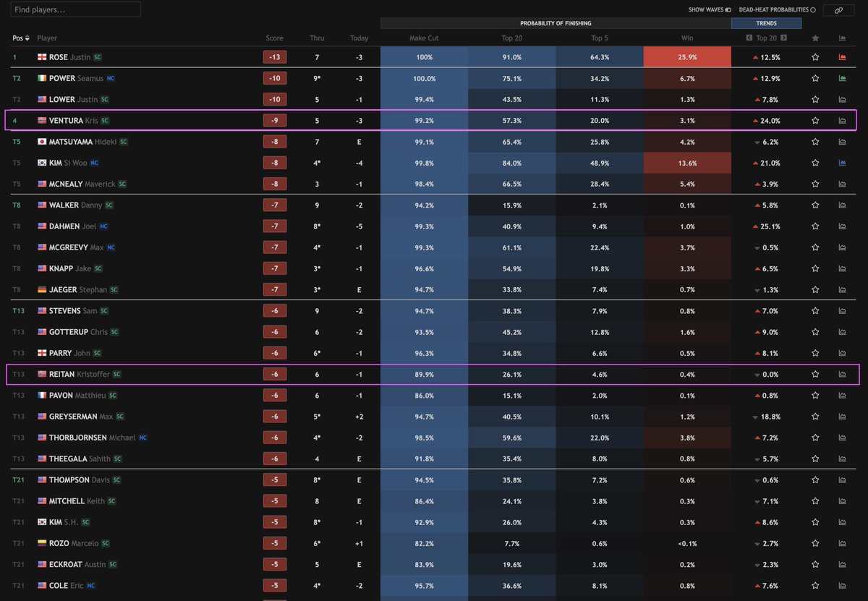This screenshot has width=868, height=601.
Task: Star REITAN Kristoffer's row
Action: (815, 374)
